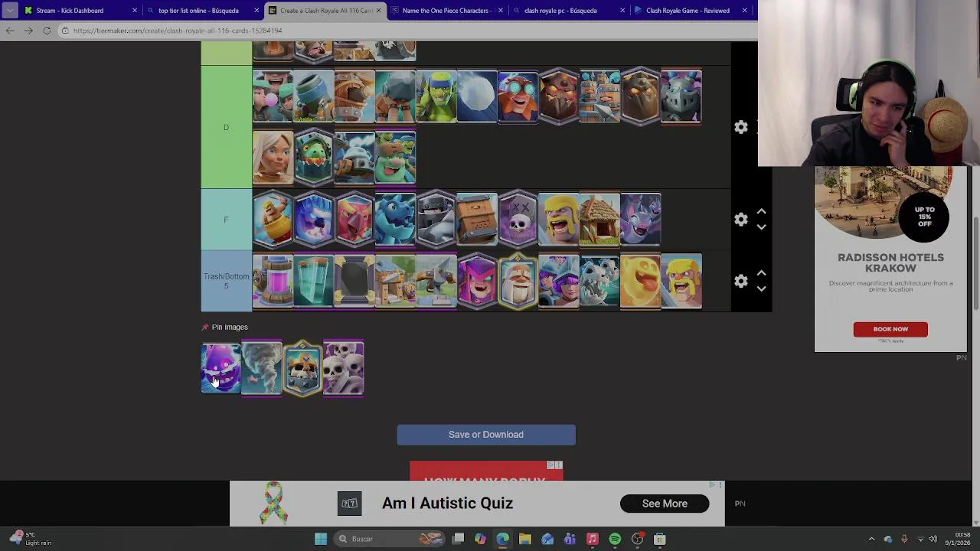Image resolution: width=980 pixels, height=551 pixels.
Task: Close the Stream - Kick Dashboard tab
Action: [135, 11]
